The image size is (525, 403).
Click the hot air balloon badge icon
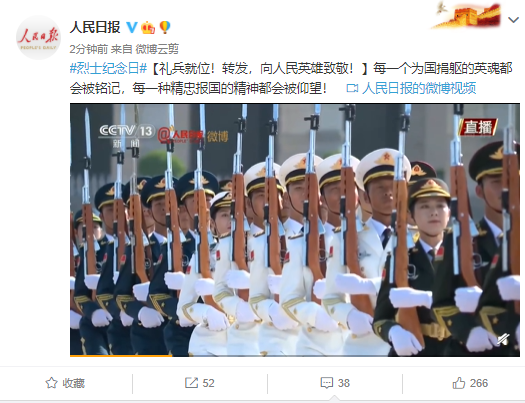coord(165,27)
